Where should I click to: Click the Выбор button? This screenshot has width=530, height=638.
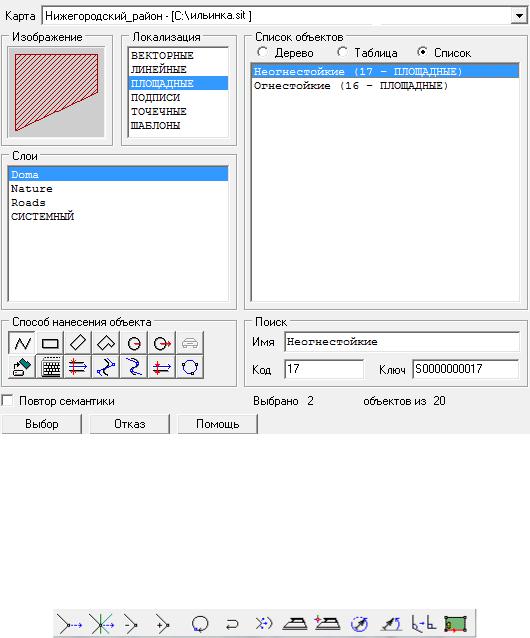41,424
